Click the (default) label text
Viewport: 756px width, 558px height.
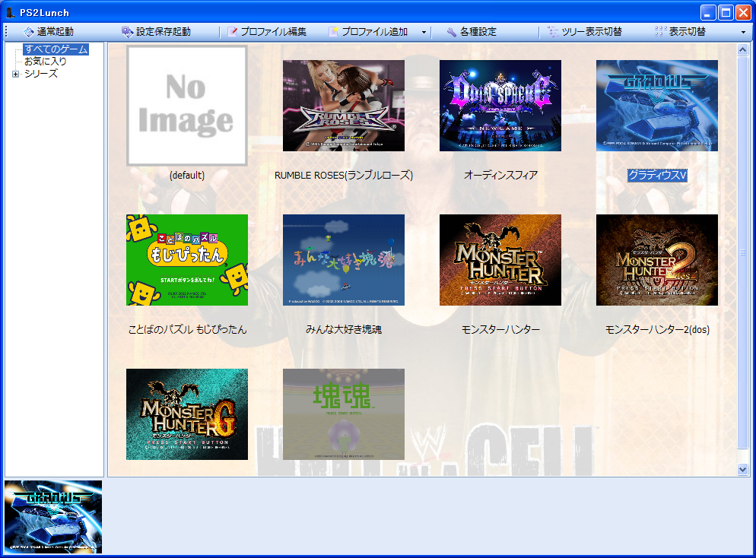coord(187,176)
